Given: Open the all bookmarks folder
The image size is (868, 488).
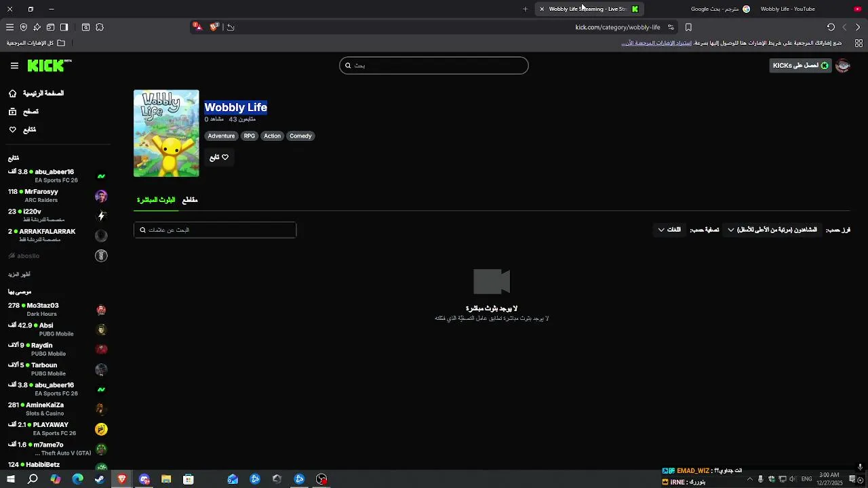Looking at the screenshot, I should tap(36, 43).
